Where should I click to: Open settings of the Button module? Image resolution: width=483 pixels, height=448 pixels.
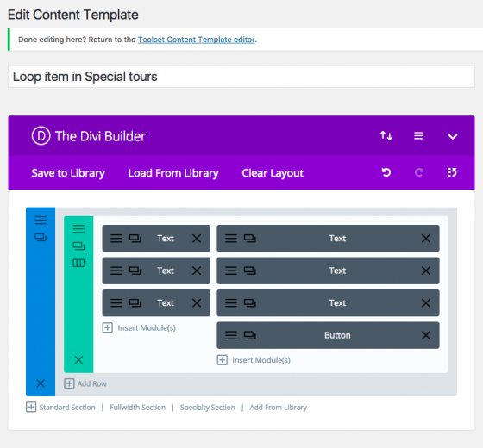[x=231, y=335]
